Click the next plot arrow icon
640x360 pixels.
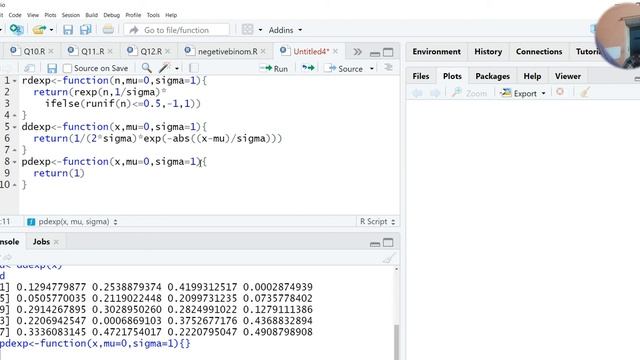point(435,93)
